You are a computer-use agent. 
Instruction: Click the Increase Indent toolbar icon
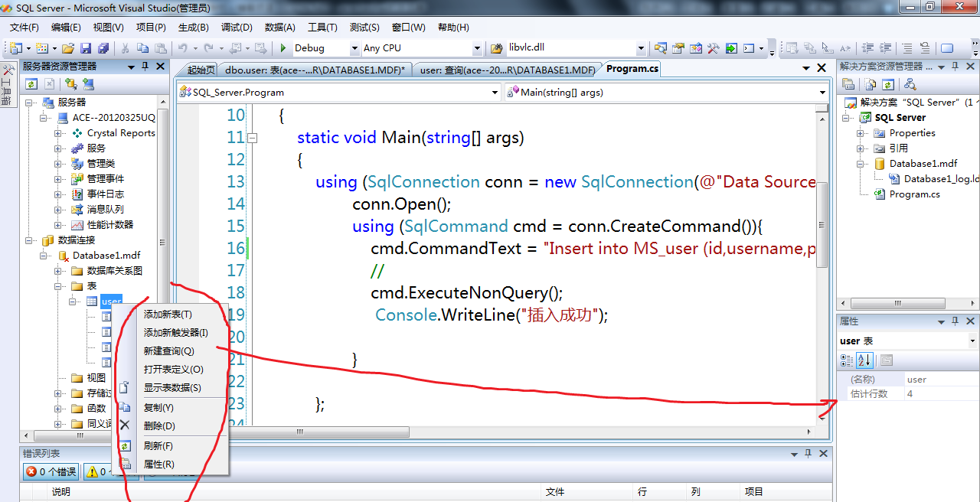pyautogui.click(x=884, y=48)
